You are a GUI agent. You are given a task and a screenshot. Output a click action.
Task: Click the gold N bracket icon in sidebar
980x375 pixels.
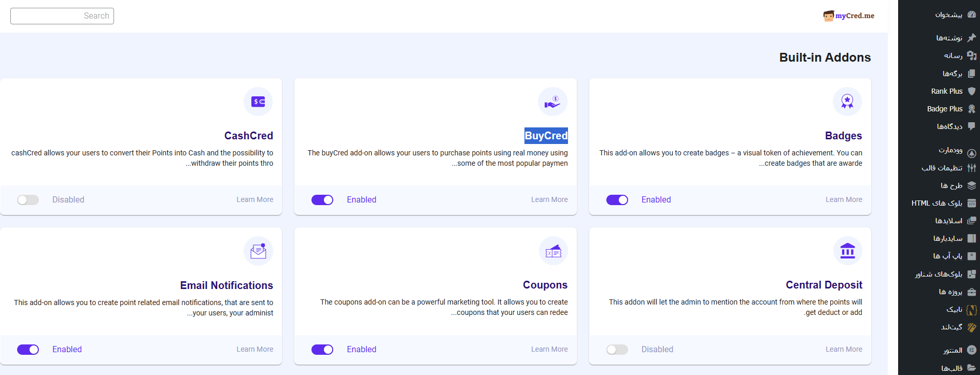pos(972,310)
